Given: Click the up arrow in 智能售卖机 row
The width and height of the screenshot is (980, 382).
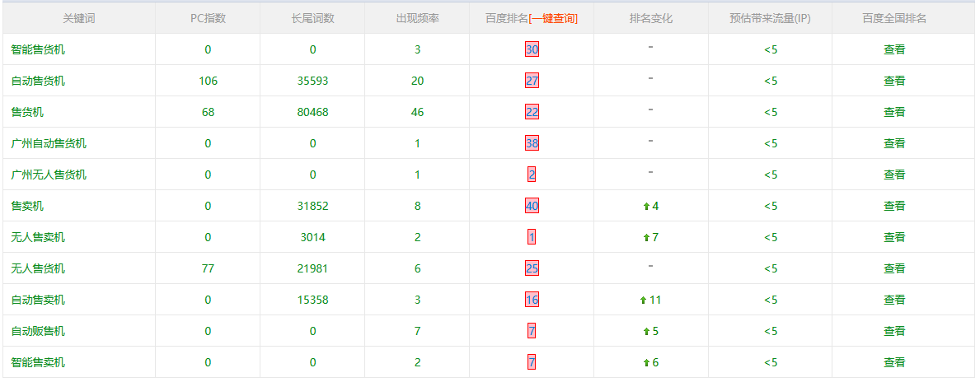Looking at the screenshot, I should tap(646, 363).
